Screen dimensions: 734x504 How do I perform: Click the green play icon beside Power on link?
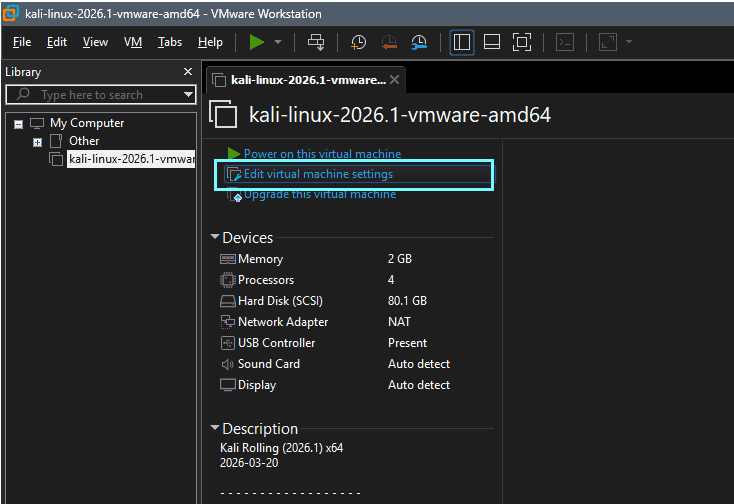(234, 153)
